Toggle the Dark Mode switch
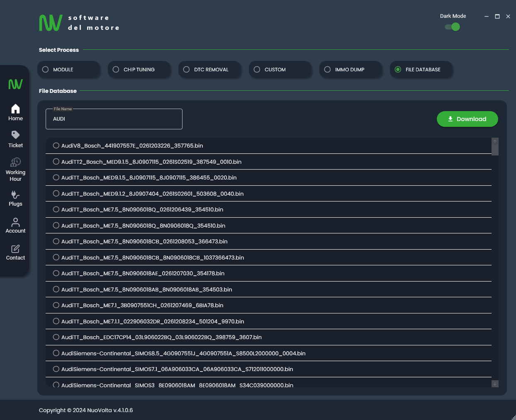Screen dimensions: 516x420 [x=452, y=27]
